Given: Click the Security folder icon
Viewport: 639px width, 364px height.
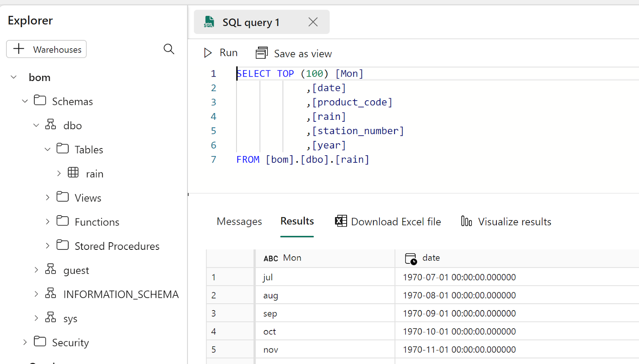Looking at the screenshot, I should [x=40, y=341].
